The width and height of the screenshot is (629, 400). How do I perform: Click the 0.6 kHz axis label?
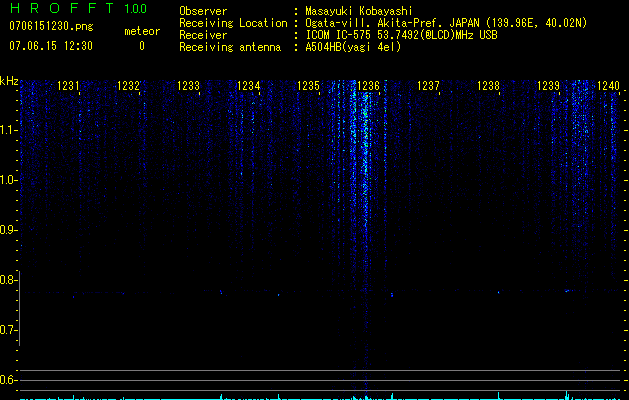pyautogui.click(x=8, y=380)
